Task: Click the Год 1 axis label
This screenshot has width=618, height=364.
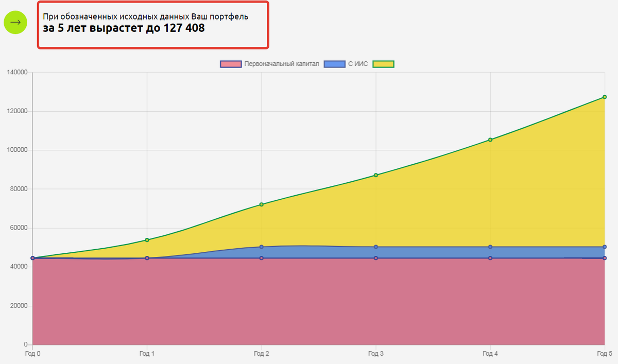Action: click(147, 354)
